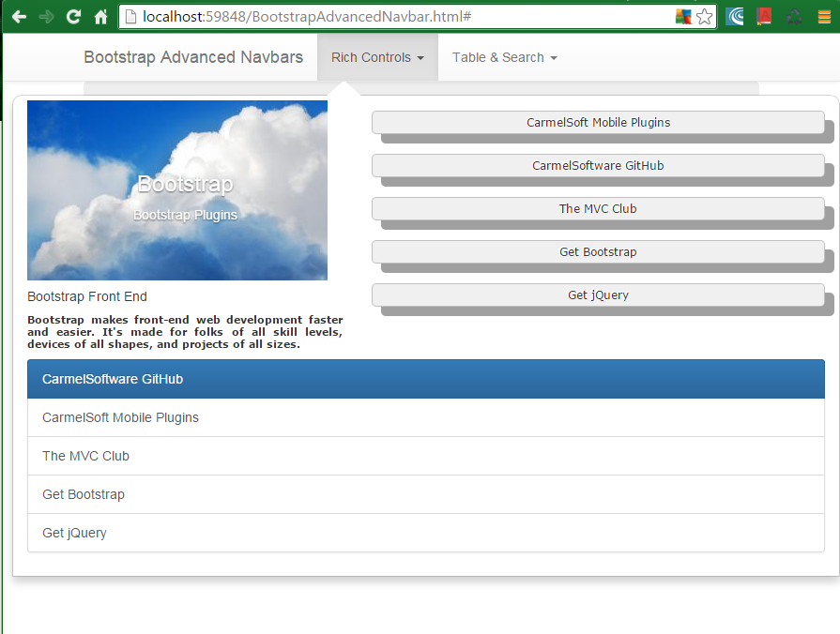The width and height of the screenshot is (840, 634).
Task: Click the red dictionary extension icon
Action: (x=763, y=15)
